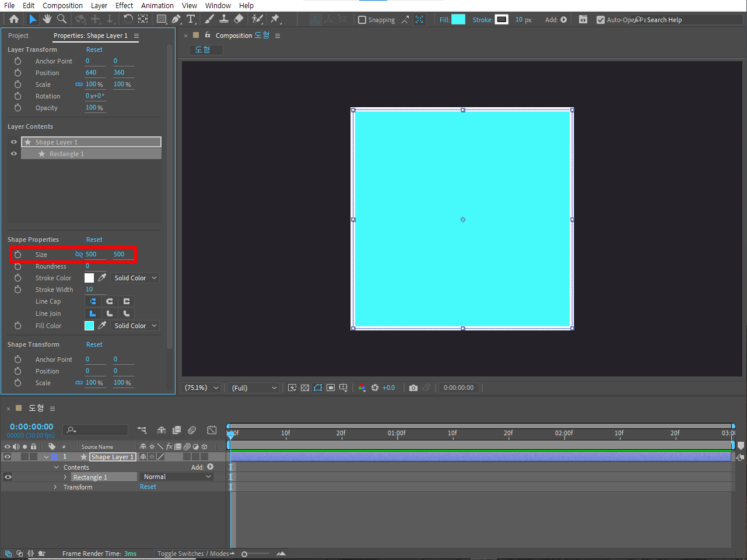Select the Pen tool
The image size is (747, 560).
coord(176,19)
